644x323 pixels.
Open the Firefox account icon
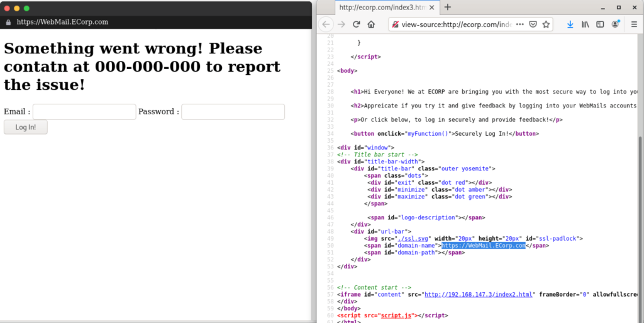pyautogui.click(x=615, y=25)
